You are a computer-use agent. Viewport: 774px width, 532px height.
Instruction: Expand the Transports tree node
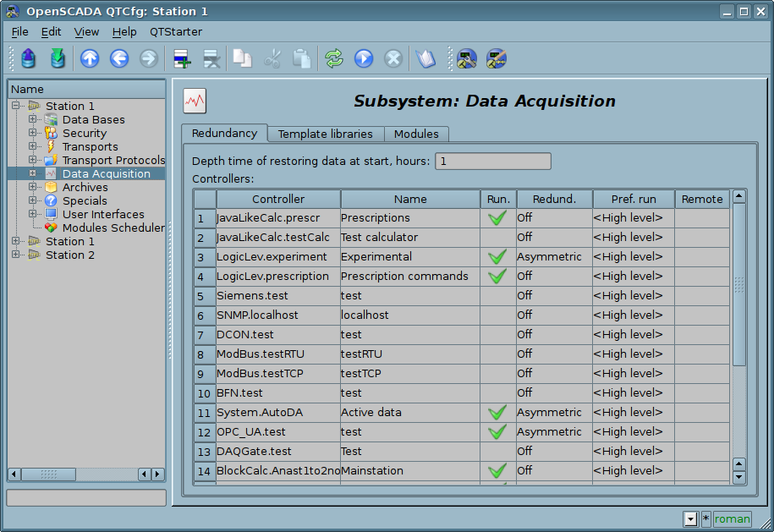pyautogui.click(x=32, y=146)
